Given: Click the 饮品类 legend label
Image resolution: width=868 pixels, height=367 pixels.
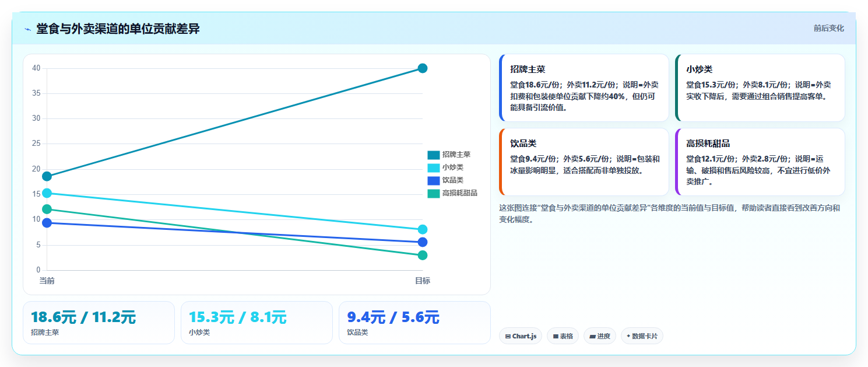Looking at the screenshot, I should [x=453, y=180].
